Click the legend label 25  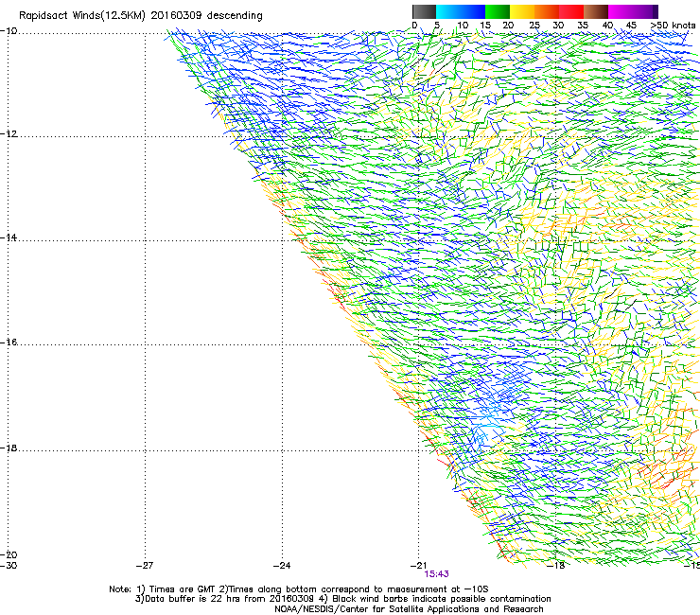534,26
